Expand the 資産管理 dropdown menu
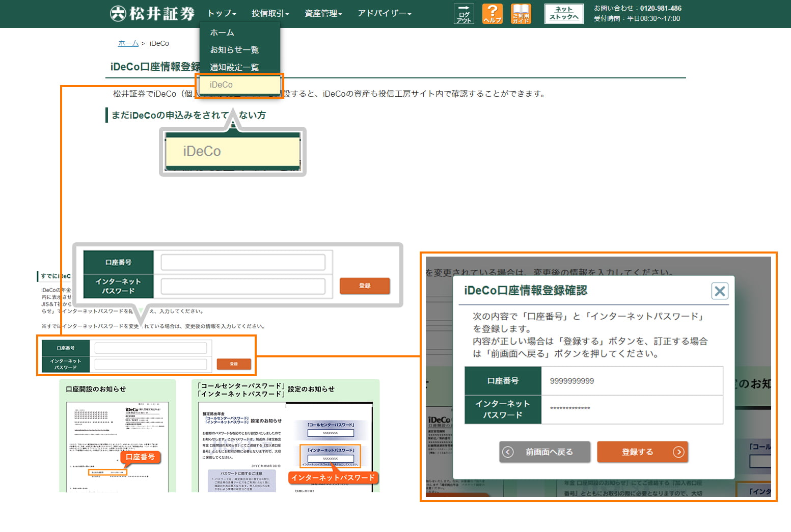The height and width of the screenshot is (532, 791). 323,13
